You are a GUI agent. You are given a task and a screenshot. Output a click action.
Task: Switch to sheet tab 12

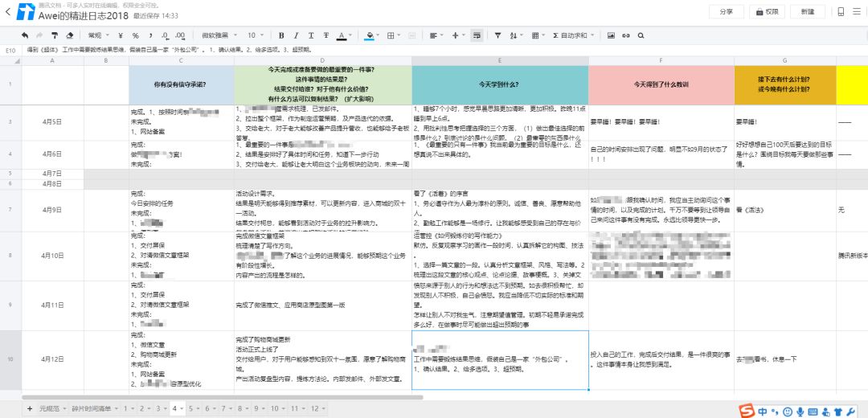[314, 408]
